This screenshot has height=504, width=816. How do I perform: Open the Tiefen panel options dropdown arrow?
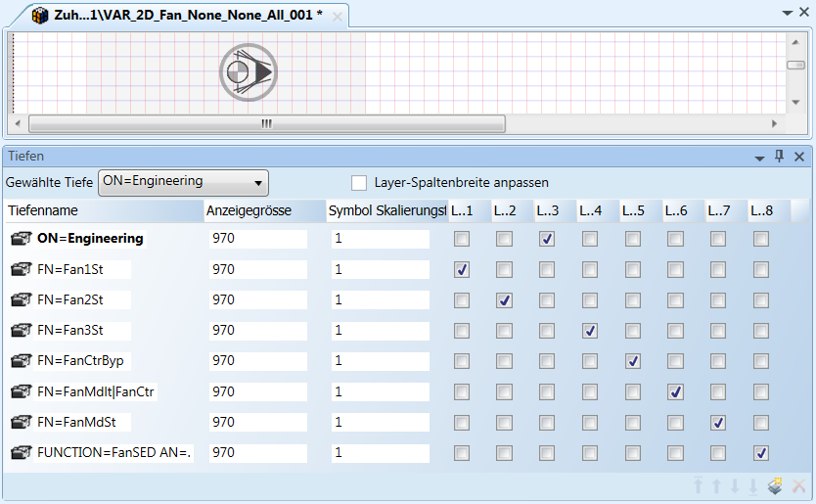click(x=759, y=158)
